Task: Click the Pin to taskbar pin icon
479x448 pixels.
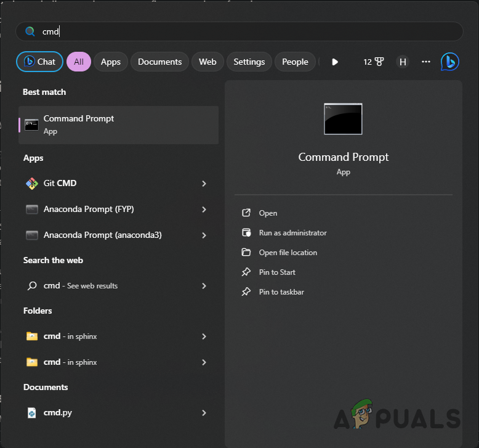Action: coord(246,291)
